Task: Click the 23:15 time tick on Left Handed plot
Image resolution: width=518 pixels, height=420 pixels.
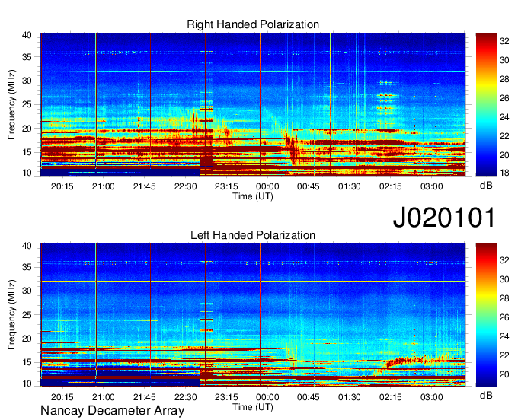Action: (x=226, y=397)
